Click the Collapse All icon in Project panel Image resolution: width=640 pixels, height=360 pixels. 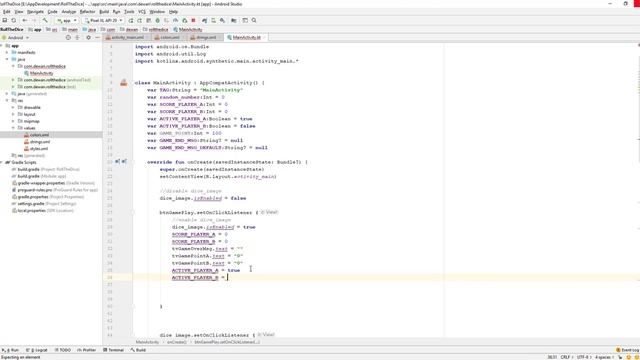[77, 38]
